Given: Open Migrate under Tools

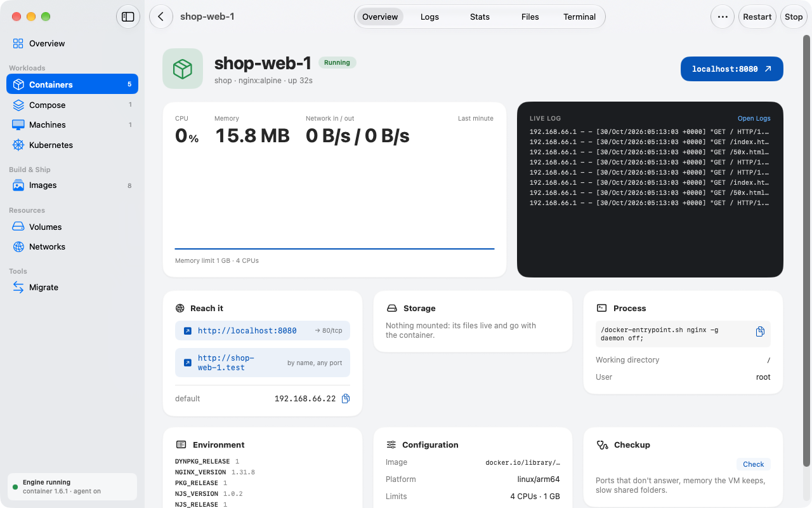Looking at the screenshot, I should point(72,288).
